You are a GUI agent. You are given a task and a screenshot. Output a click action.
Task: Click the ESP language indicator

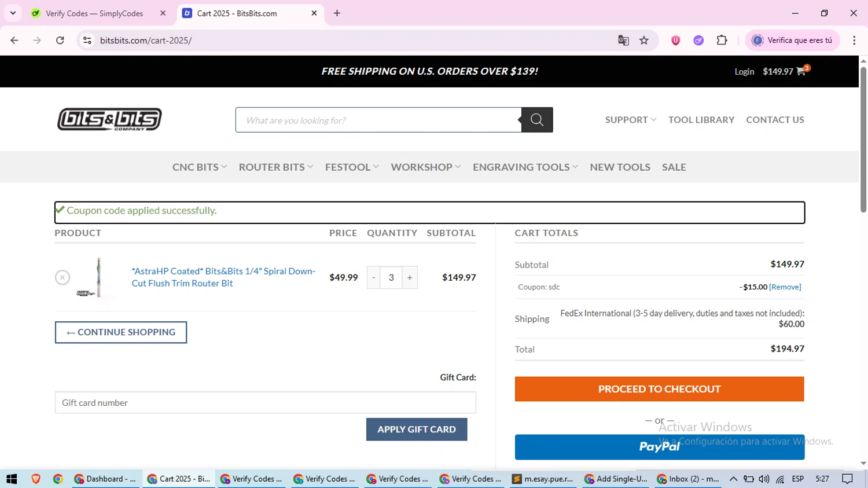pyautogui.click(x=798, y=479)
